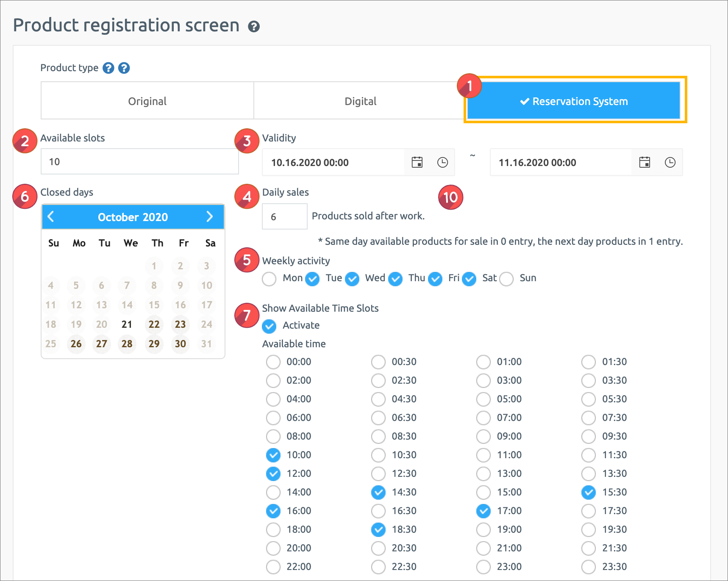Image resolution: width=728 pixels, height=581 pixels.
Task: Click the first help icon next to Product type
Action: coord(108,68)
